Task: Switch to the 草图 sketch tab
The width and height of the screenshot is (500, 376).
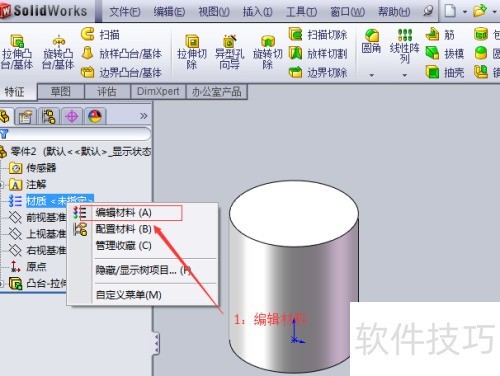Action: click(x=61, y=91)
